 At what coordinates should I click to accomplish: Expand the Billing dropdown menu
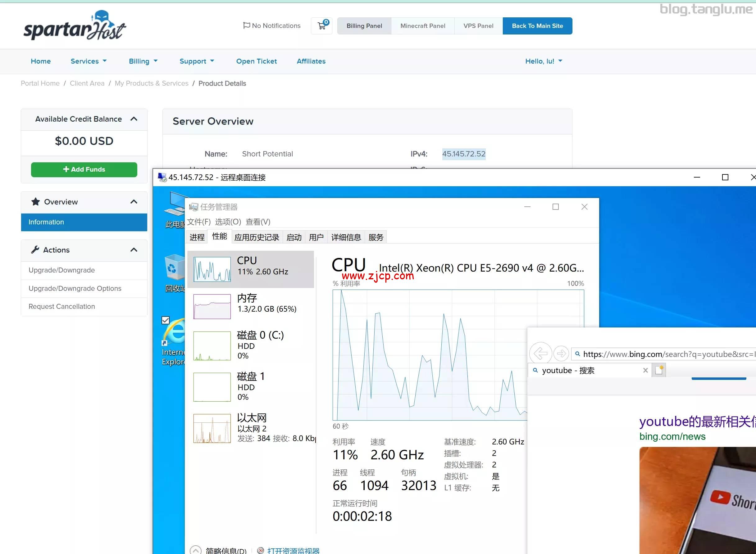coord(143,61)
